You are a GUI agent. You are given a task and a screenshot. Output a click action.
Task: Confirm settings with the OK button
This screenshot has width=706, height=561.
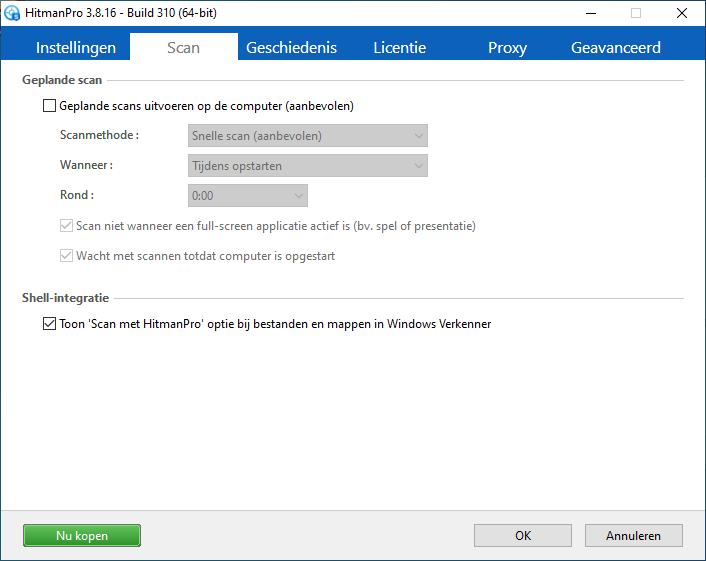(x=523, y=535)
